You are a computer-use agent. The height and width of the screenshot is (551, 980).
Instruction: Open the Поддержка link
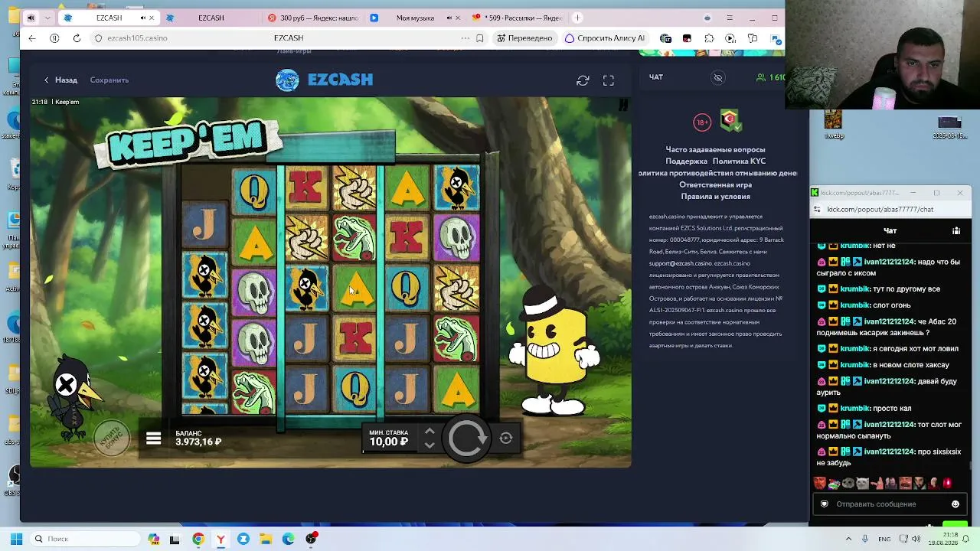click(x=687, y=161)
